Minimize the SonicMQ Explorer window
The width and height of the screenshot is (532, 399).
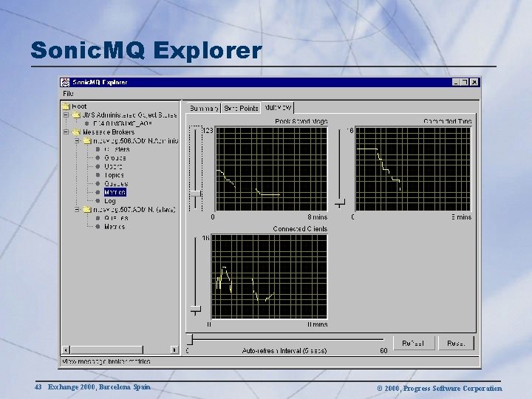point(457,82)
